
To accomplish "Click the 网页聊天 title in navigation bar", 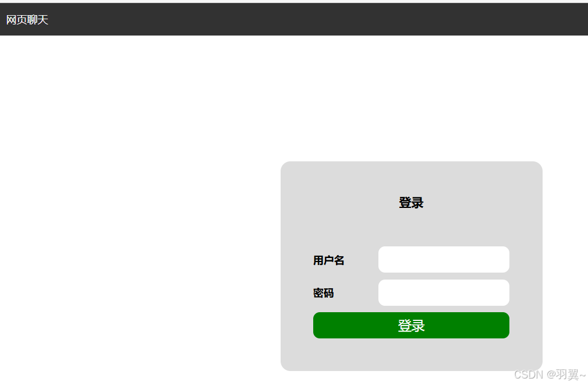I will click(x=27, y=20).
